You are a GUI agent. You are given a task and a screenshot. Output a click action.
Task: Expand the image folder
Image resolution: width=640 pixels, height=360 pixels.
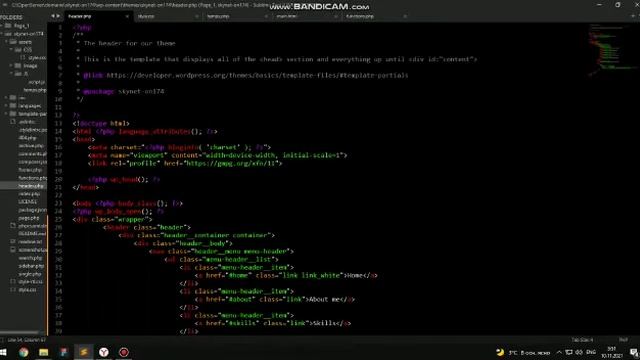point(11,66)
